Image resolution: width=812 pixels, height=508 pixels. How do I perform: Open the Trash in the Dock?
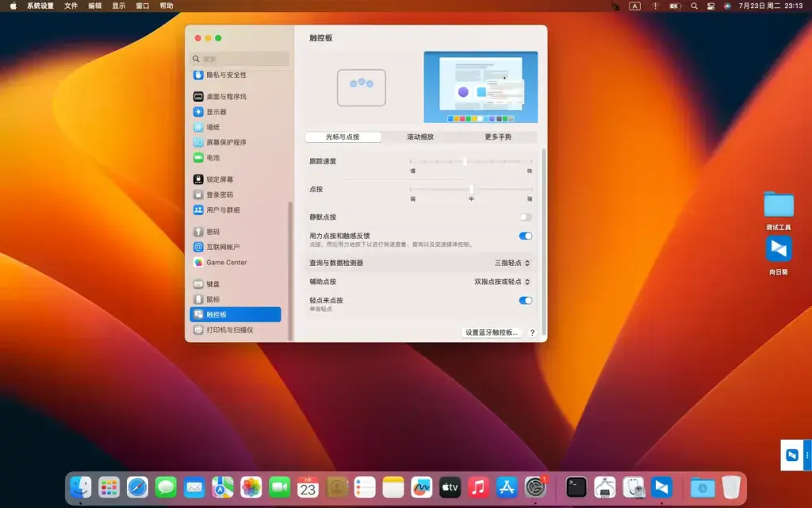(x=731, y=487)
